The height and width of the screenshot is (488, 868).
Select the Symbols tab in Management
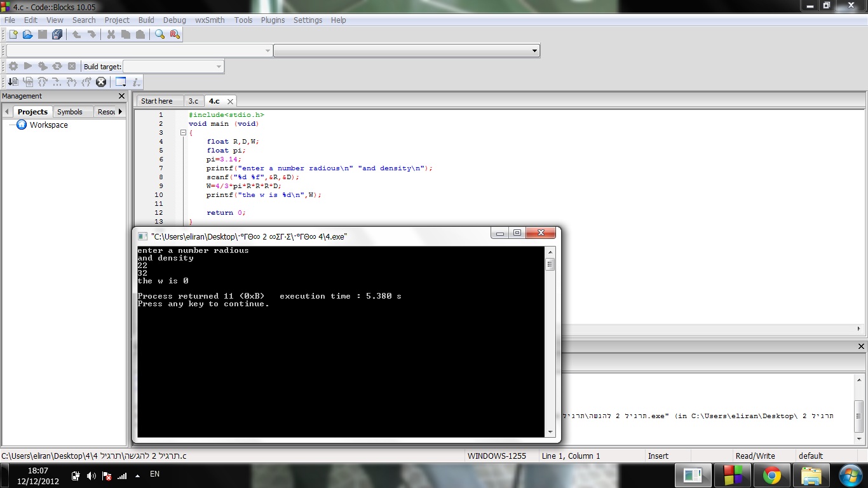[x=70, y=112]
